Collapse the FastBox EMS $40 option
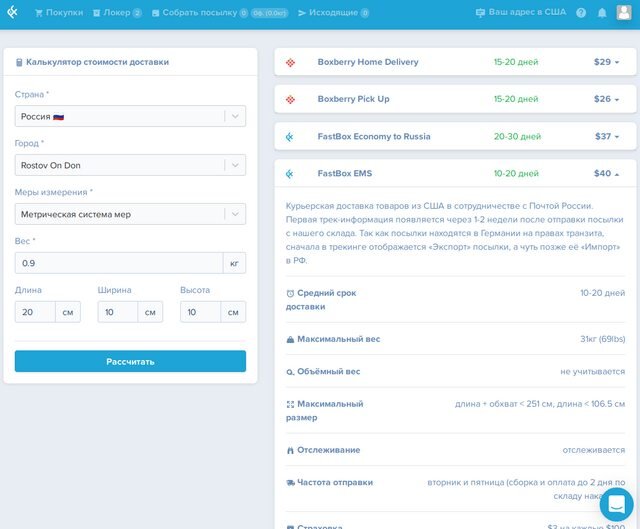Viewport: 640px width, 529px height. tap(455, 173)
